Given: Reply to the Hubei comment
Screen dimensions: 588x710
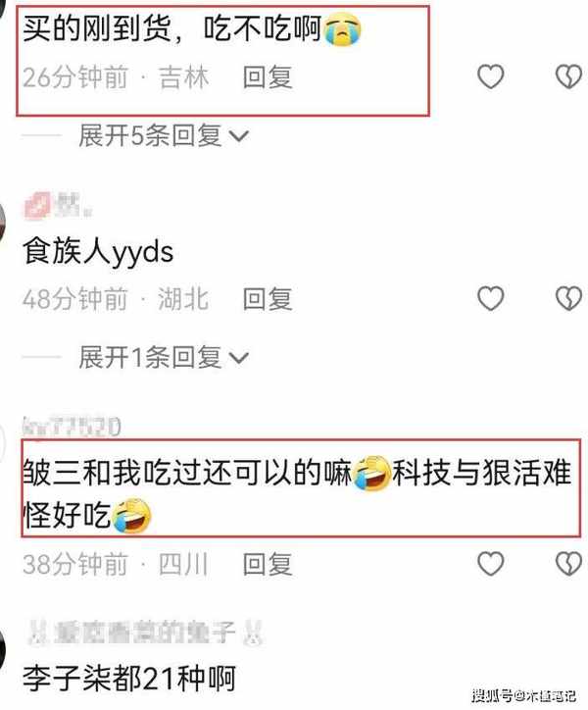Looking at the screenshot, I should coord(268,299).
